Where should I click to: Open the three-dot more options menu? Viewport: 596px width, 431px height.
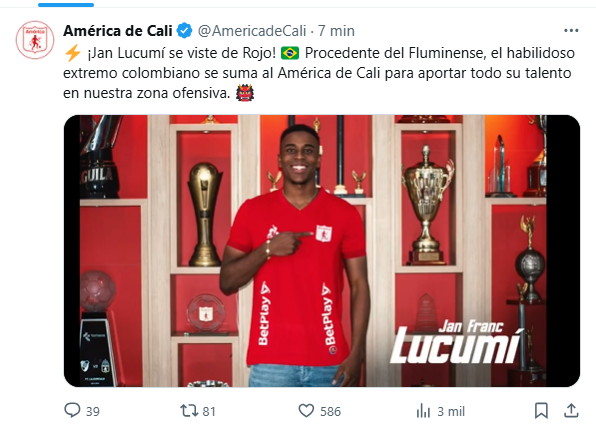pyautogui.click(x=571, y=30)
